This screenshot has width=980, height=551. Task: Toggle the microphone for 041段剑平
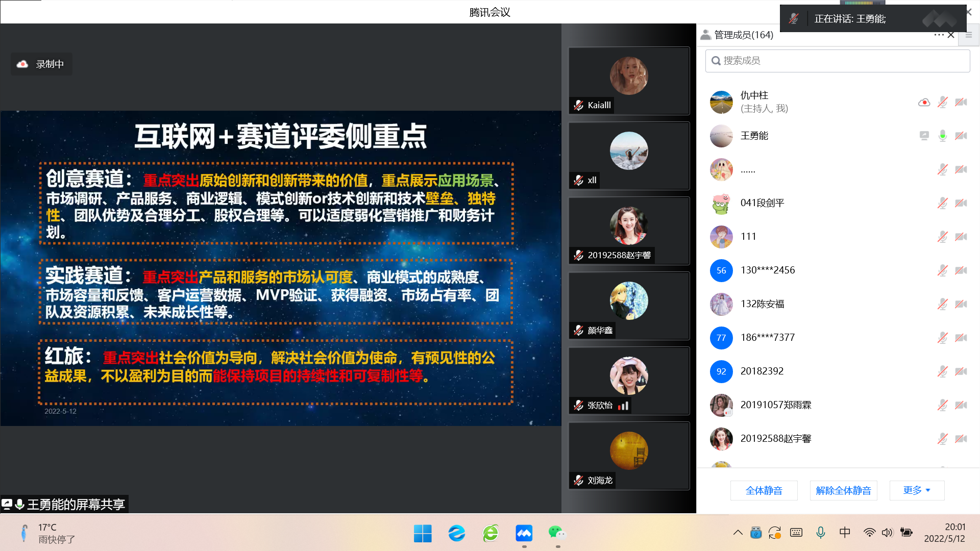(942, 203)
